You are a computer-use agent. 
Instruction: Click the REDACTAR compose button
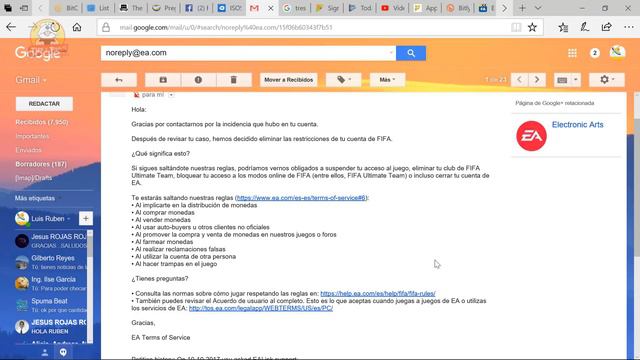click(44, 104)
